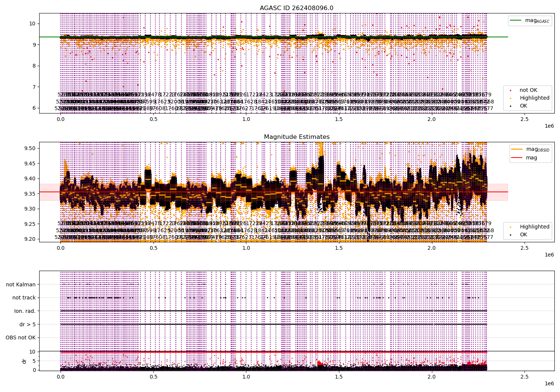Click the x-axis tick 2.5 under top plot
The height and width of the screenshot is (392, 560).
(525, 119)
